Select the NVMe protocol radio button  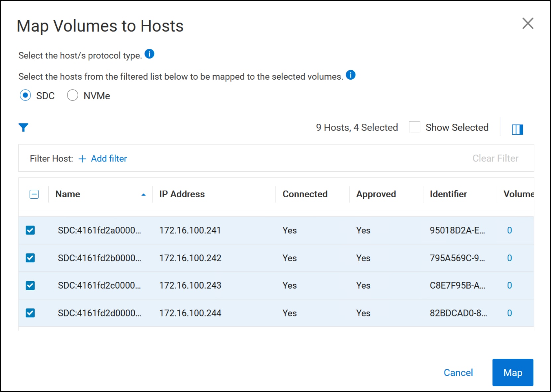73,95
